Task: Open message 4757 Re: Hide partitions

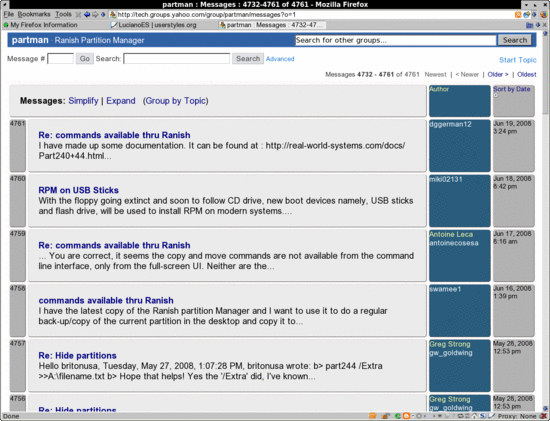Action: point(78,355)
